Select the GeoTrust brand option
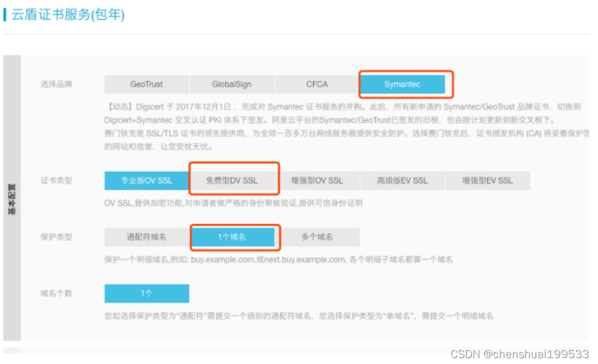This screenshot has height=364, width=598. [x=146, y=84]
